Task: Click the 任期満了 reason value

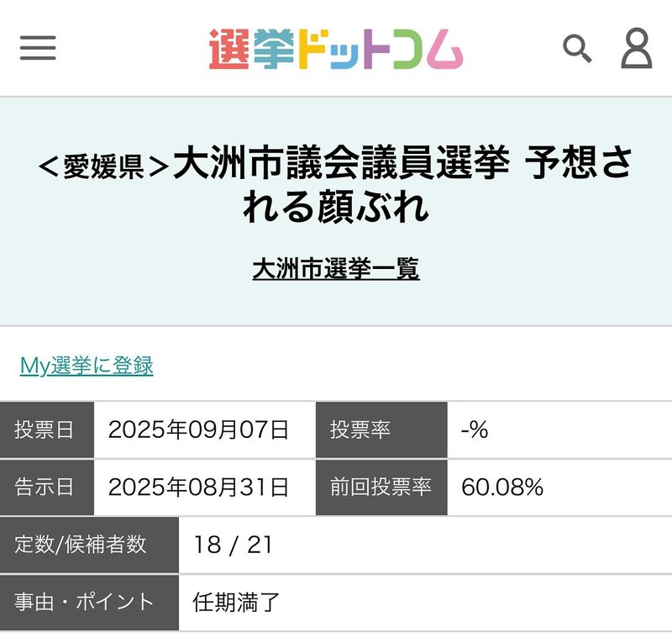Action: point(235,603)
